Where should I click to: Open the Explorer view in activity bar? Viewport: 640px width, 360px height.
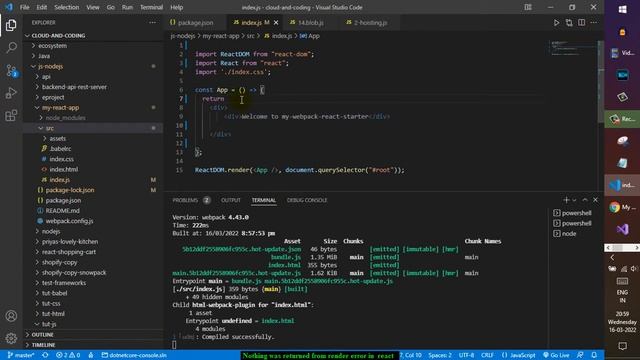point(11,25)
